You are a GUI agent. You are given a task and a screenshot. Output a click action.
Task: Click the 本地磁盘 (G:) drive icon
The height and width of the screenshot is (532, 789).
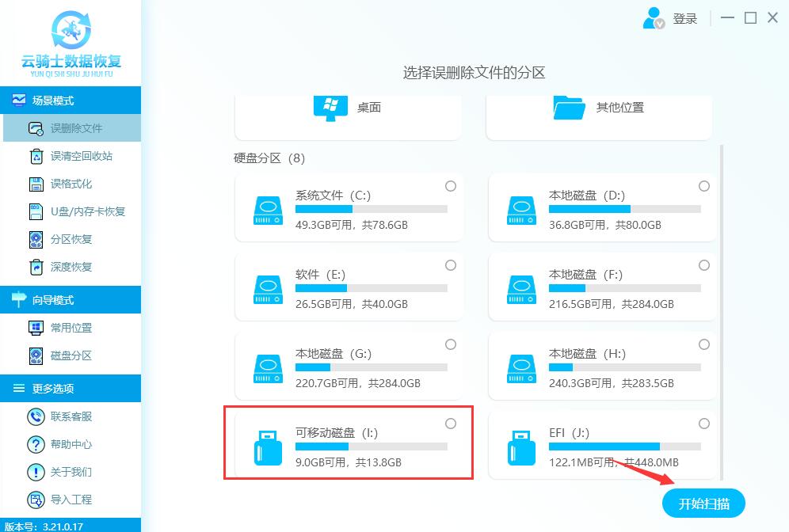pos(269,369)
